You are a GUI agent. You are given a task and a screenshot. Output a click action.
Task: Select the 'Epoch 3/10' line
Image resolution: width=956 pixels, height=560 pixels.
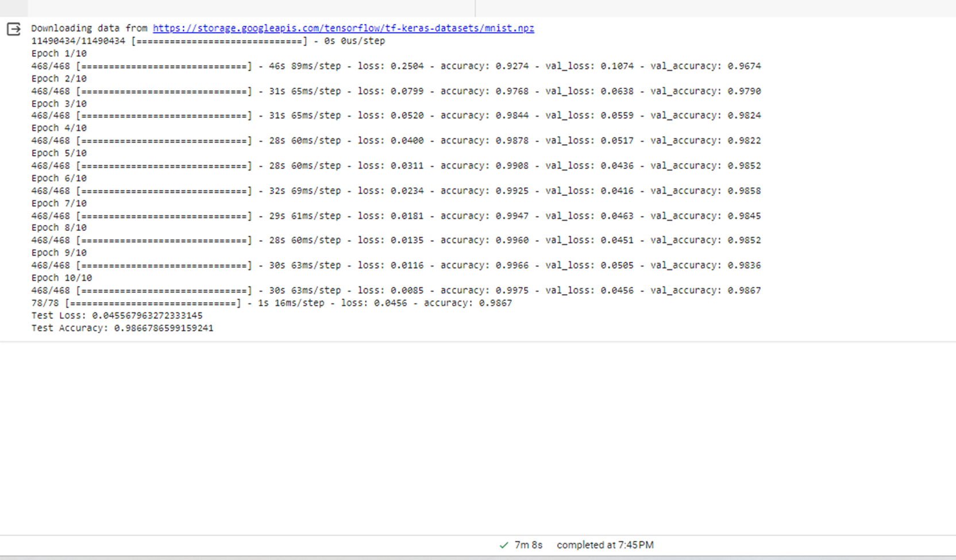pos(59,104)
